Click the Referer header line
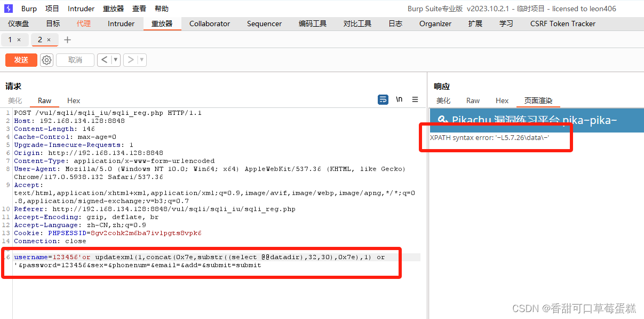This screenshot has height=319, width=644. pyautogui.click(x=155, y=209)
